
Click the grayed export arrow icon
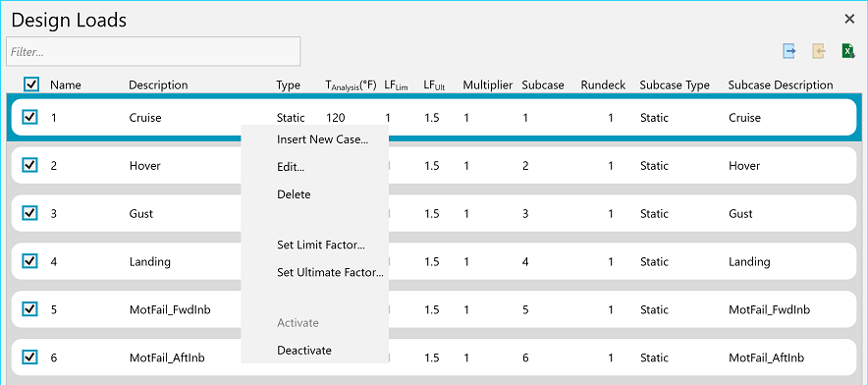[x=819, y=51]
